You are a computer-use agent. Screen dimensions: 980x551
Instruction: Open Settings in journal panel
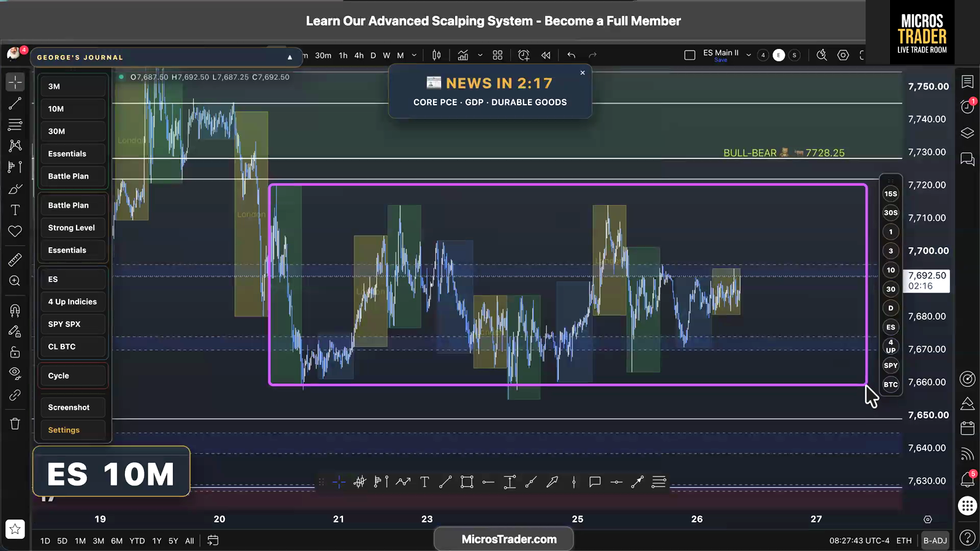click(x=73, y=430)
